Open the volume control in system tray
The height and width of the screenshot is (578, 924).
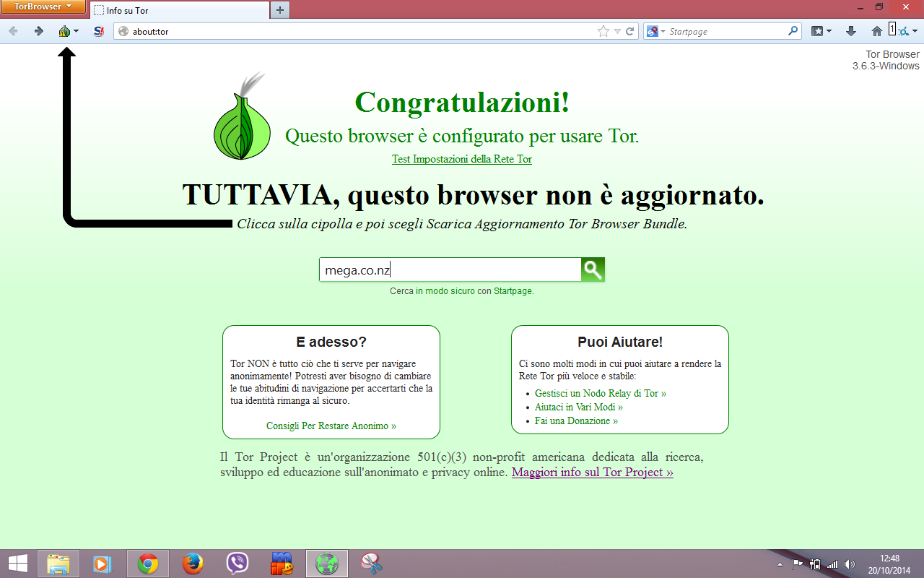[x=850, y=564]
